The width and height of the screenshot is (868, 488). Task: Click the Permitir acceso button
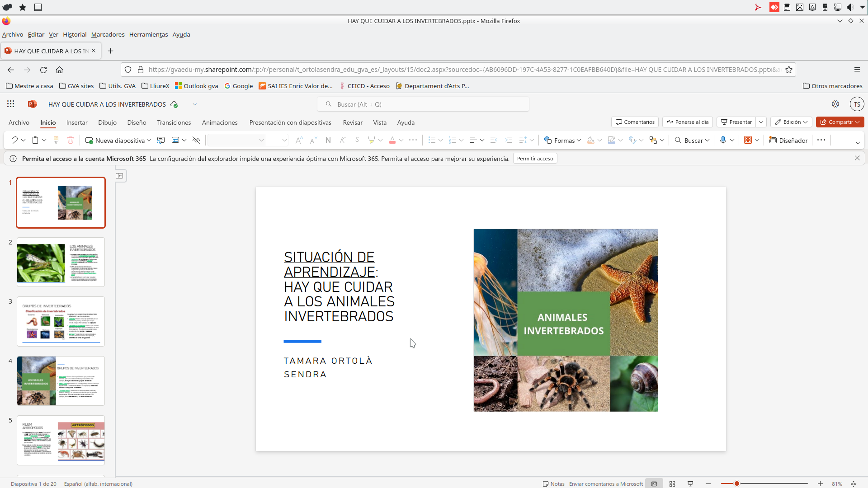[535, 159]
